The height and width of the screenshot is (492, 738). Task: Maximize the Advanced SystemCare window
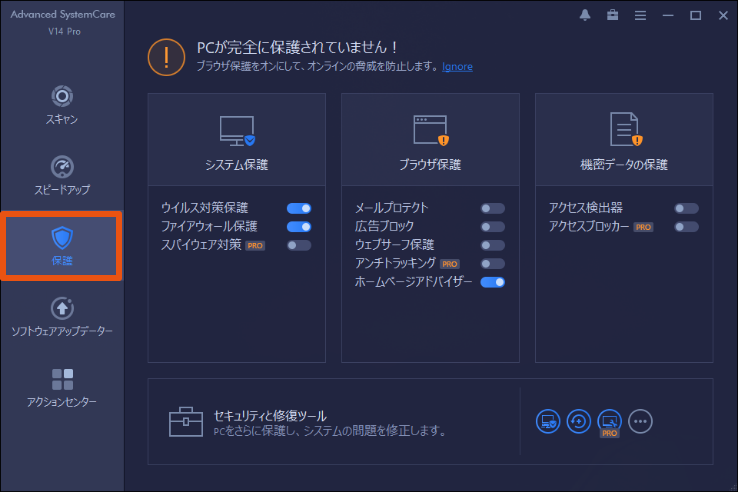click(696, 16)
